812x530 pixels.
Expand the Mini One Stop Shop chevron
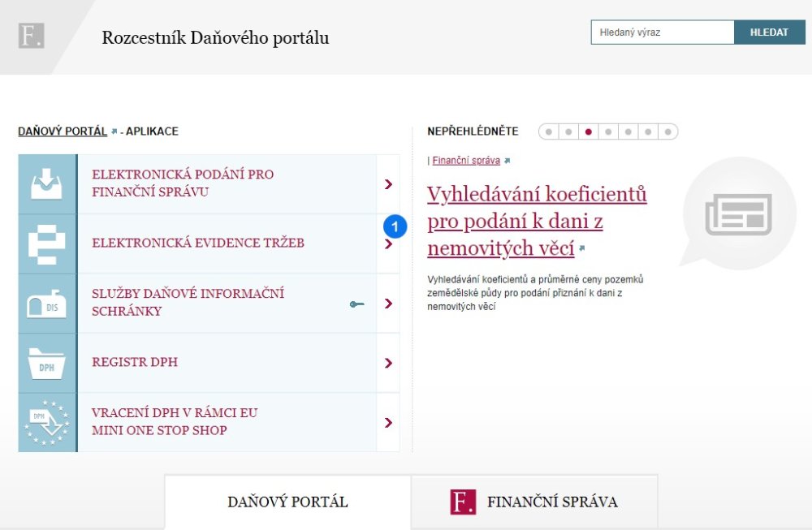point(388,422)
